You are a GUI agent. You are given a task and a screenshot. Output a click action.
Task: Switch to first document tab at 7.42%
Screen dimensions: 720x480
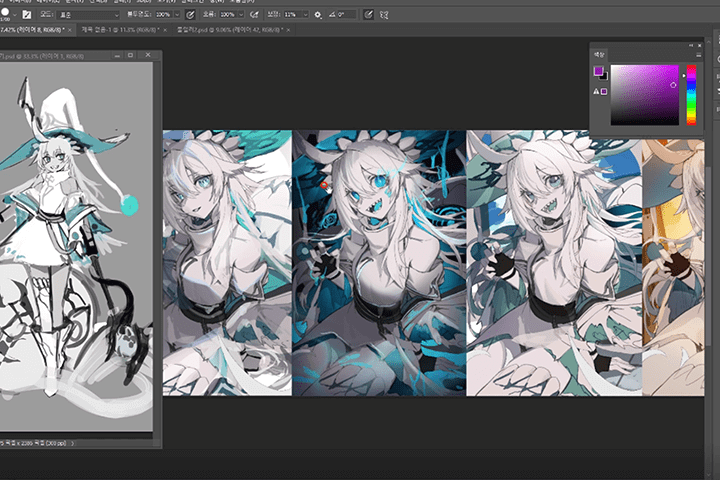(x=32, y=30)
